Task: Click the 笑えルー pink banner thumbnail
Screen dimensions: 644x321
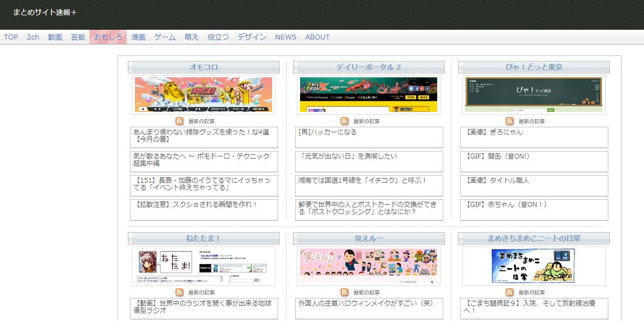Action: 369,266
